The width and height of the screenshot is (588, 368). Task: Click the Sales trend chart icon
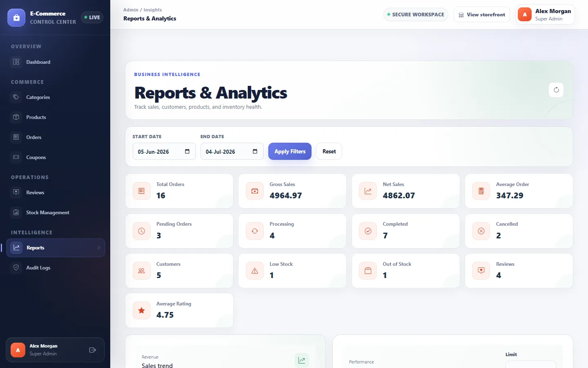click(x=302, y=360)
